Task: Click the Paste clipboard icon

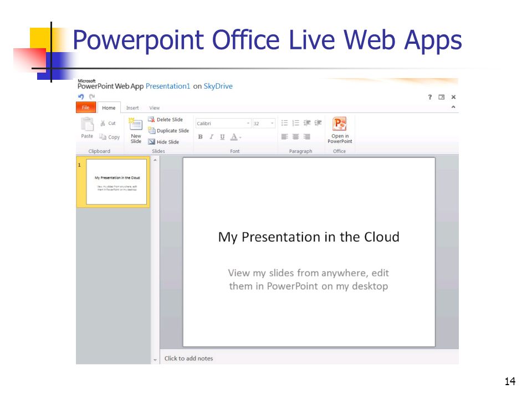Action: [87, 124]
